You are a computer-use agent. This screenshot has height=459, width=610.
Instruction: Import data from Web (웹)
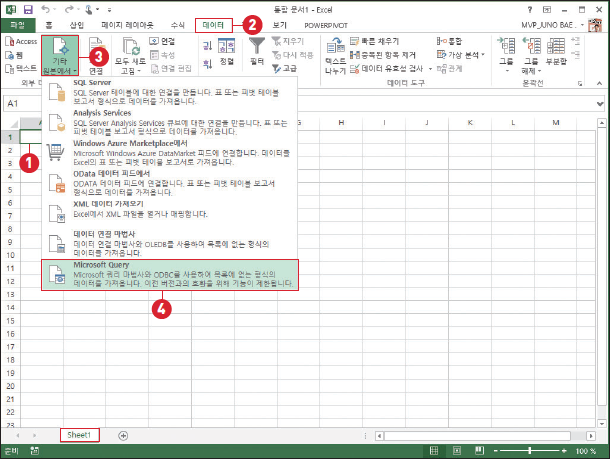14,55
